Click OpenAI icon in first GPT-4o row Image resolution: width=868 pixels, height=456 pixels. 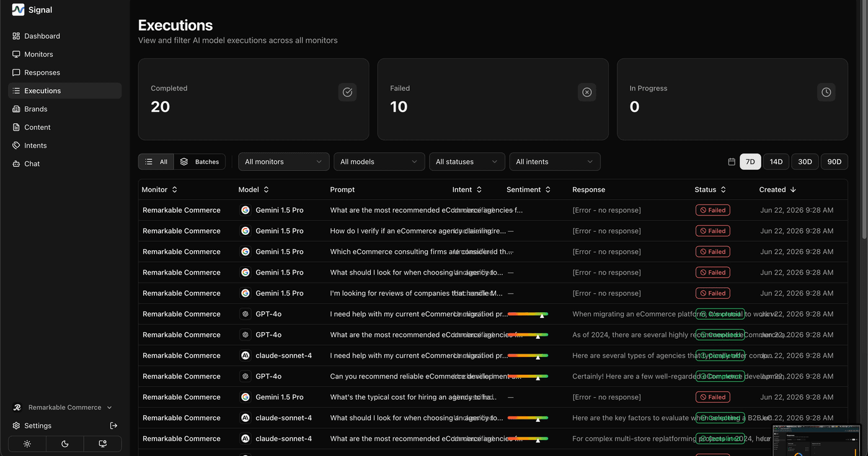point(245,314)
